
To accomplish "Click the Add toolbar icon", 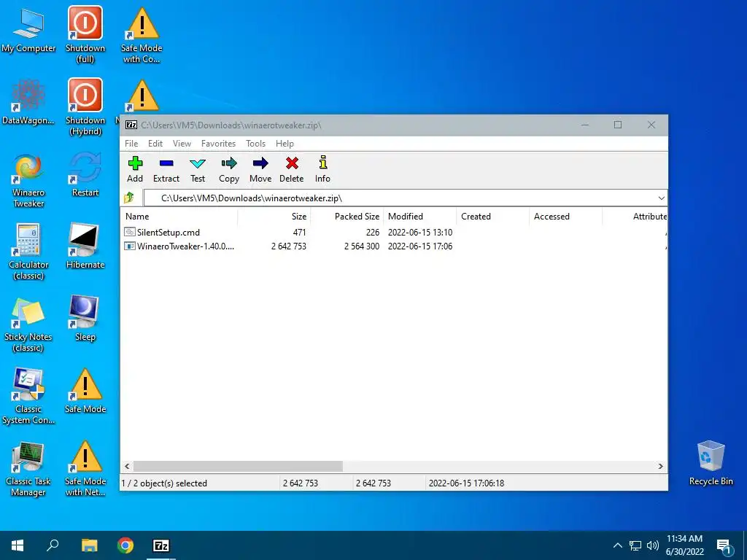I will coord(135,169).
